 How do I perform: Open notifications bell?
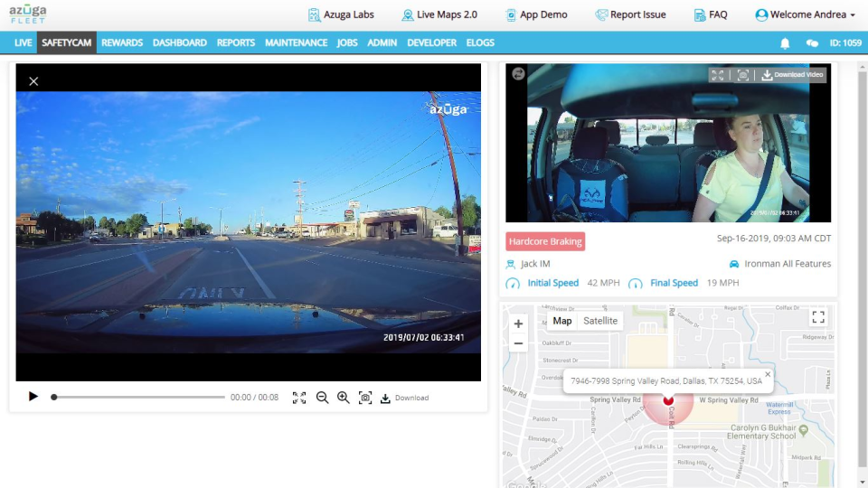785,43
